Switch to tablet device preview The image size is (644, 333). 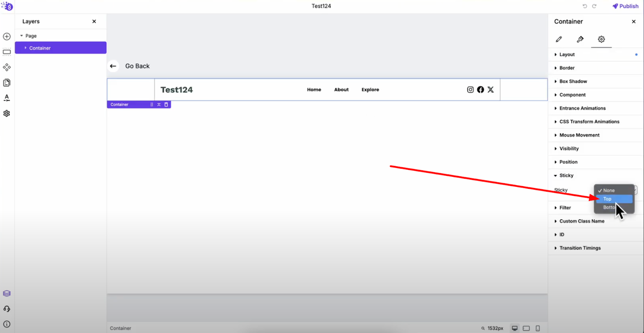(526, 328)
